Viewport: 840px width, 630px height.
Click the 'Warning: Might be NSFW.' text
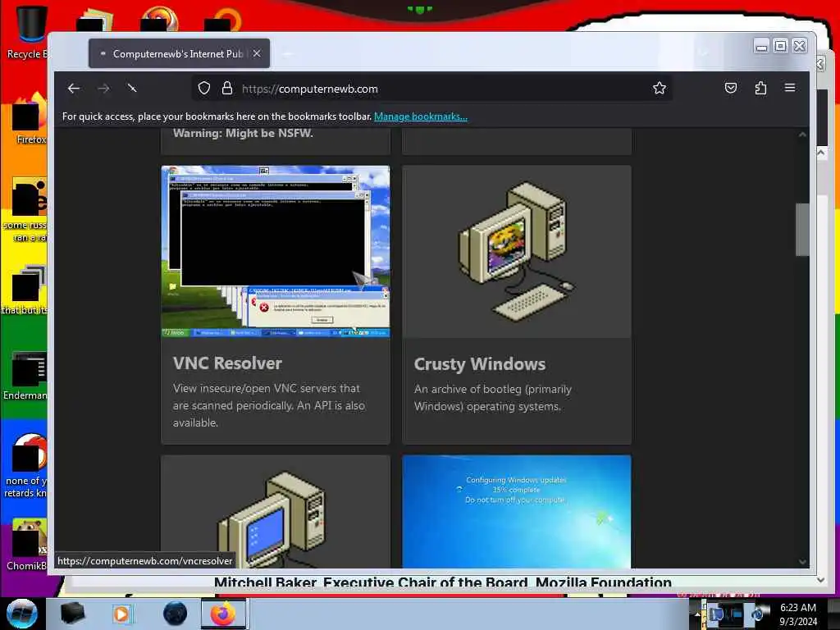pos(243,133)
